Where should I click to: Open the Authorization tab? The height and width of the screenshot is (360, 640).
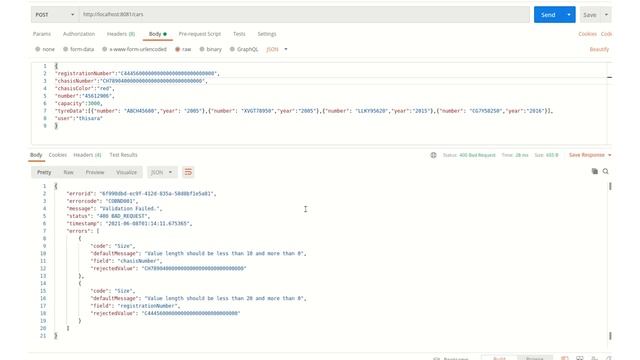pyautogui.click(x=79, y=34)
